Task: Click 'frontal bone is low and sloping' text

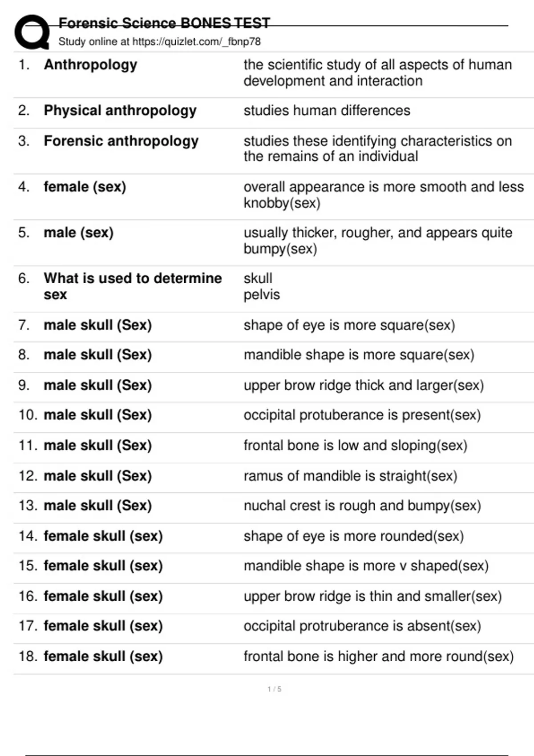Action: (x=355, y=445)
